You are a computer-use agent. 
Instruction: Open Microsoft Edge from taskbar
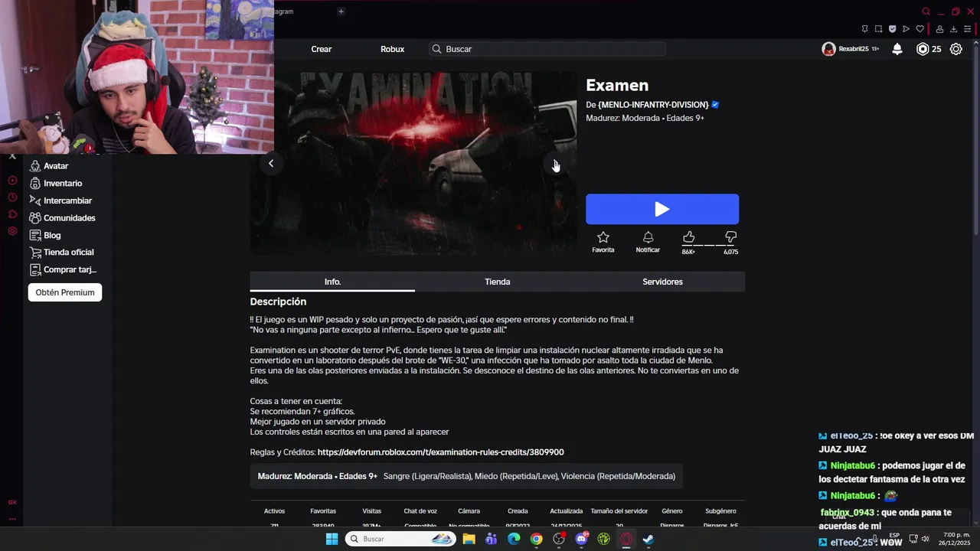click(514, 539)
